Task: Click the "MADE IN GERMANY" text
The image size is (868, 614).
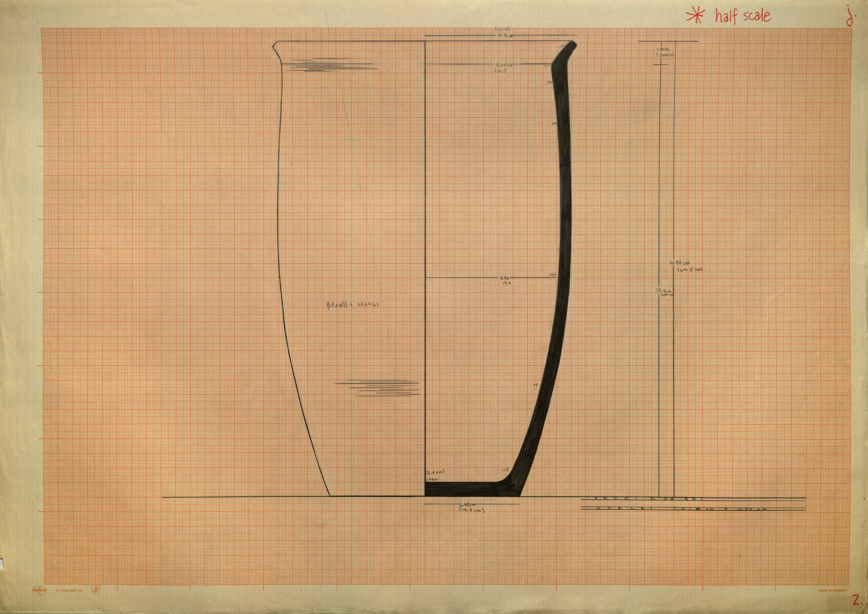Action: tap(833, 591)
